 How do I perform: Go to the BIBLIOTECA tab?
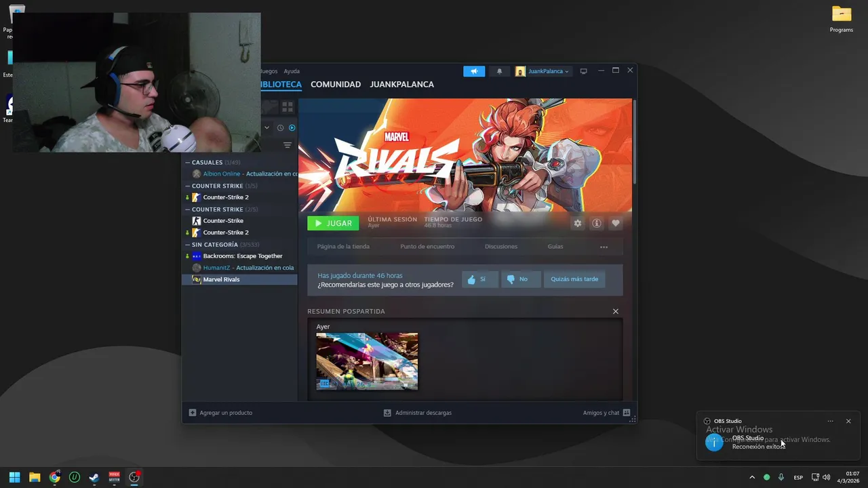click(x=281, y=85)
